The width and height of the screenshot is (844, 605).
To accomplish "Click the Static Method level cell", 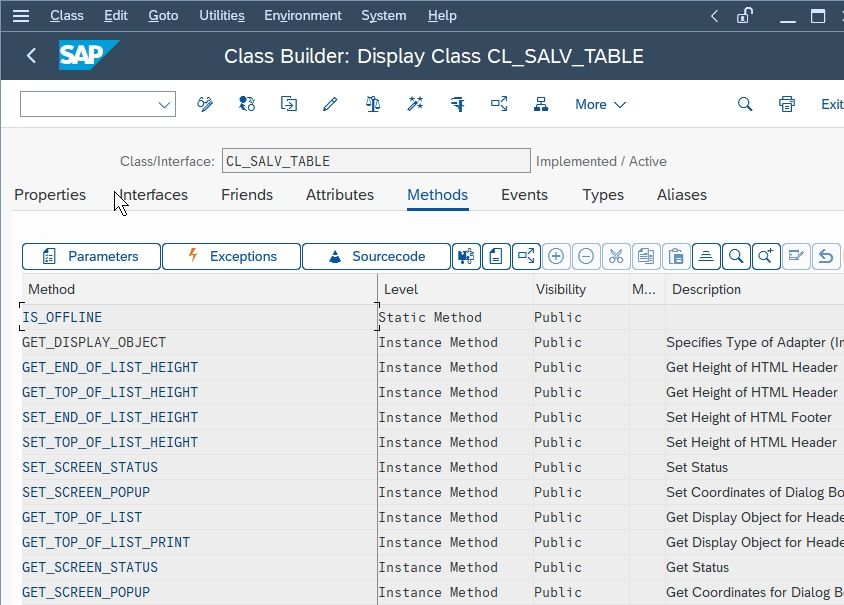I will pos(455,317).
